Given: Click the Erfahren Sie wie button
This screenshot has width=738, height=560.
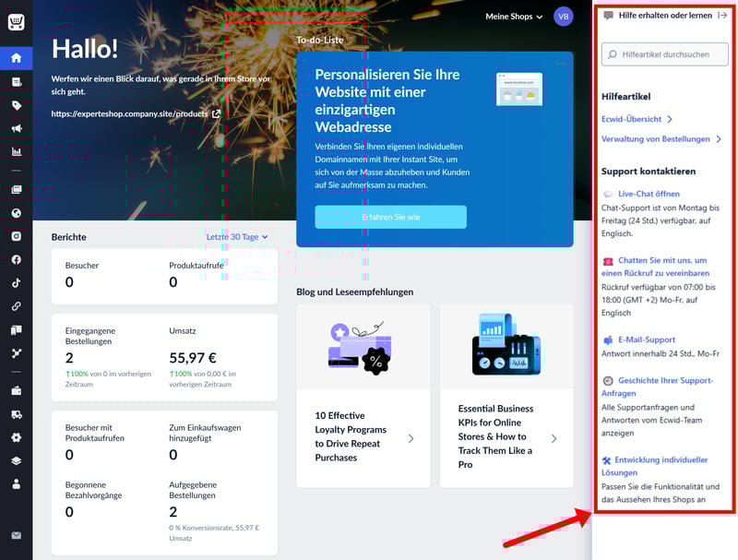Looking at the screenshot, I should 390,217.
